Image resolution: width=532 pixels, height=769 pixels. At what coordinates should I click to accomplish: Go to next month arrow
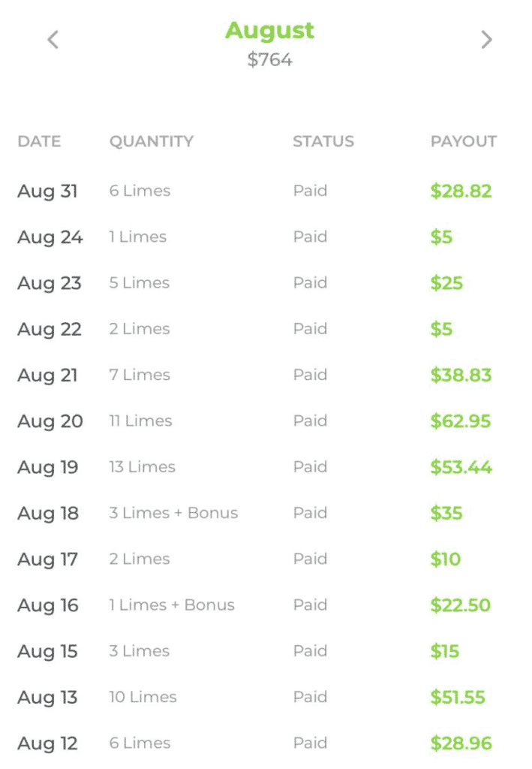coord(486,40)
